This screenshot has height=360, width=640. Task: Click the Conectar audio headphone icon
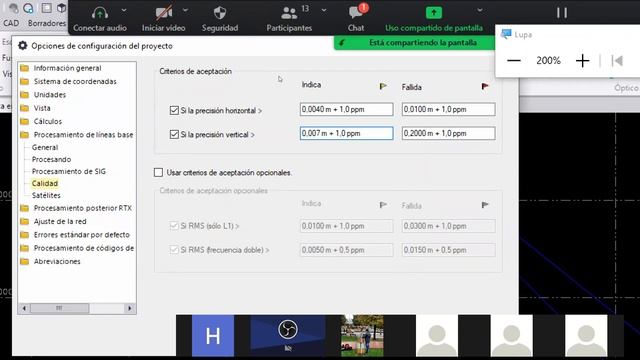click(x=99, y=13)
